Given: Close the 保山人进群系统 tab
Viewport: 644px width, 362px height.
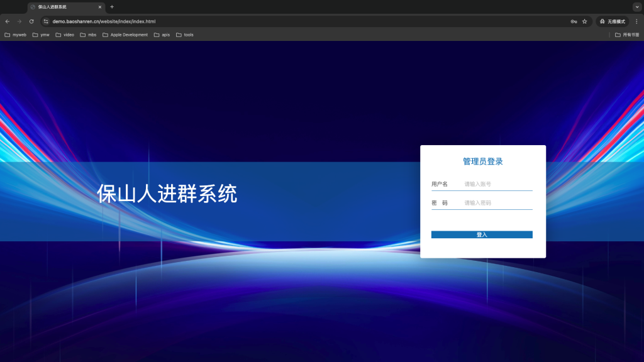Looking at the screenshot, I should coord(99,7).
